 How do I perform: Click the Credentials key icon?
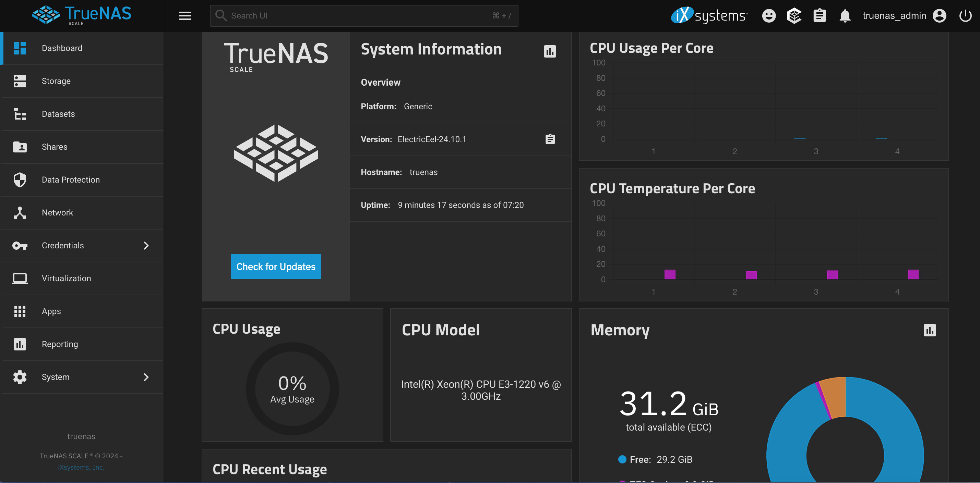[x=20, y=246]
